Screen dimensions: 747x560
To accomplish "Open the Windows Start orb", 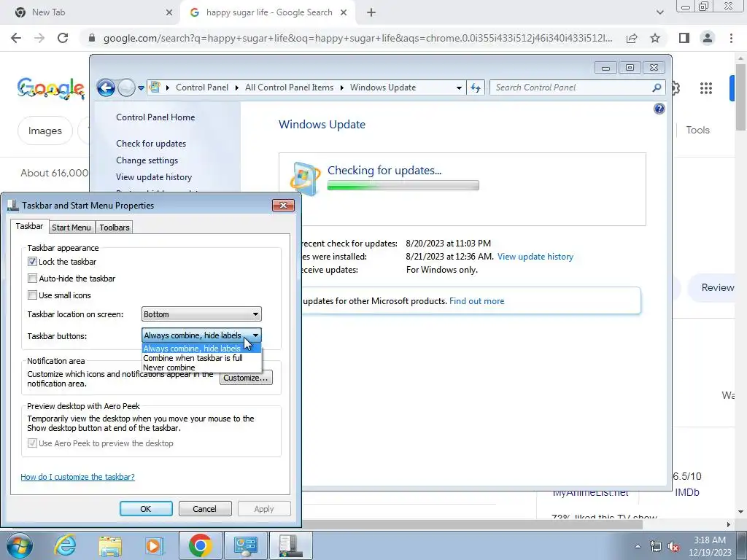I will click(x=20, y=545).
